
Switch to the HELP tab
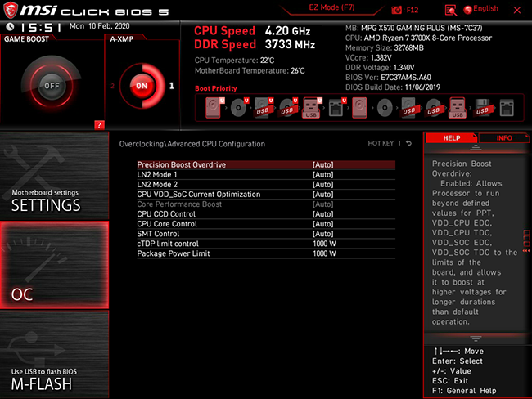[x=452, y=138]
